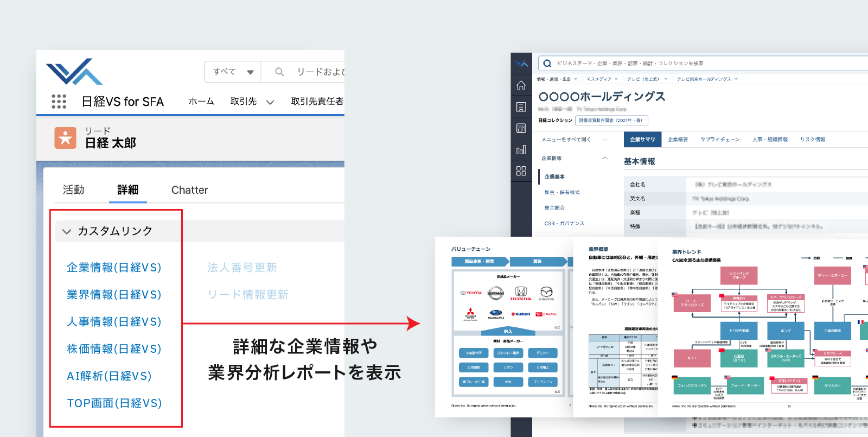Open 人事情報(日経VS) custom link
868x437 pixels.
[x=114, y=322]
